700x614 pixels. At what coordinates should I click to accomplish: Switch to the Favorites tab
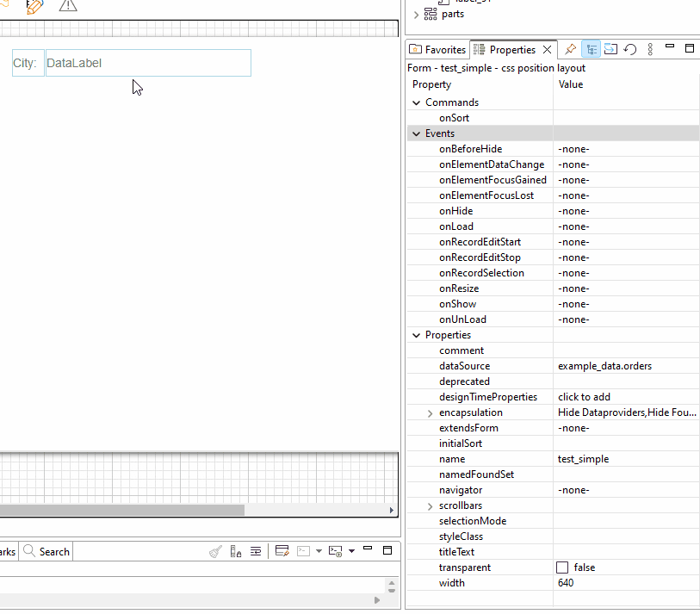pos(438,50)
